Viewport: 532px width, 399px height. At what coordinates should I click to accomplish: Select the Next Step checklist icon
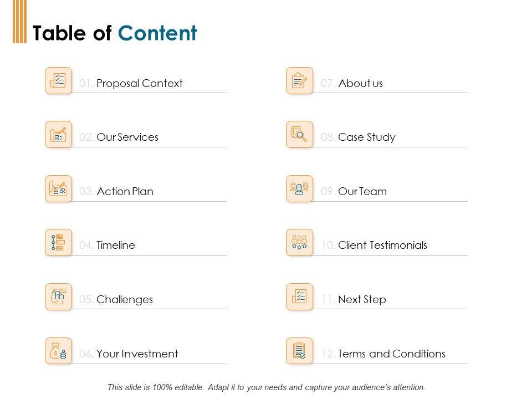pyautogui.click(x=299, y=297)
